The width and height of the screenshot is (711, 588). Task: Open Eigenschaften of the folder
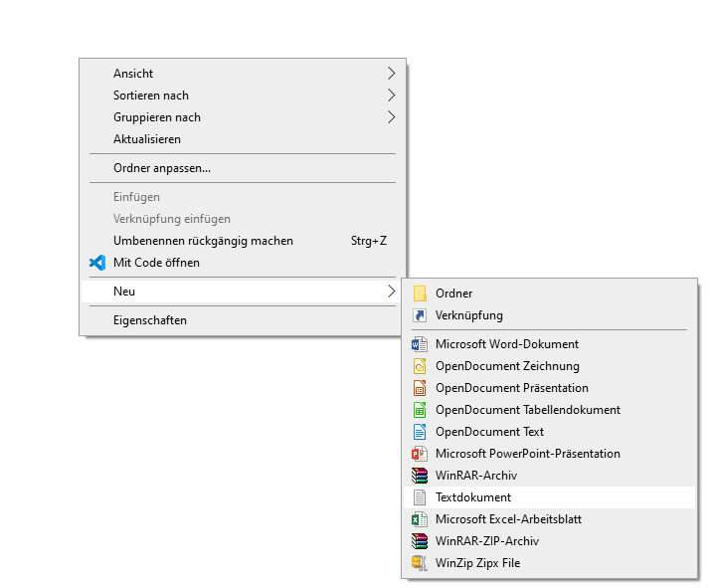coord(243,320)
